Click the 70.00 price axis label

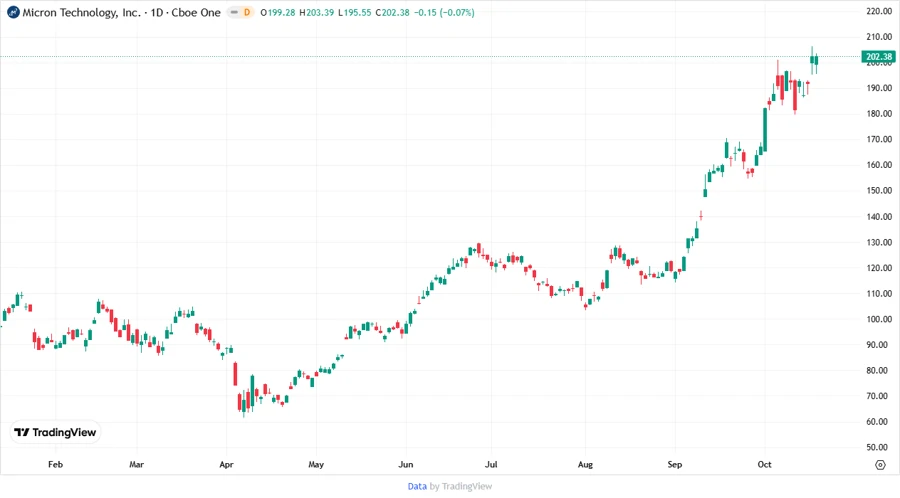point(879,396)
